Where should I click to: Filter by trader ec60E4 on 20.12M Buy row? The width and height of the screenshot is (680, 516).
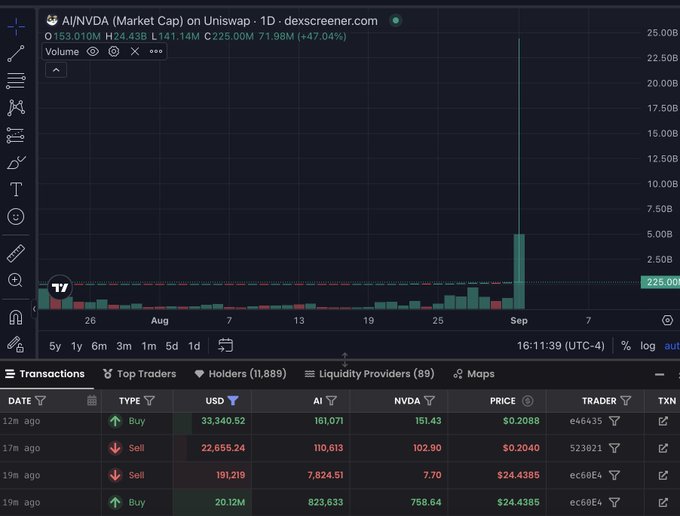[614, 502]
